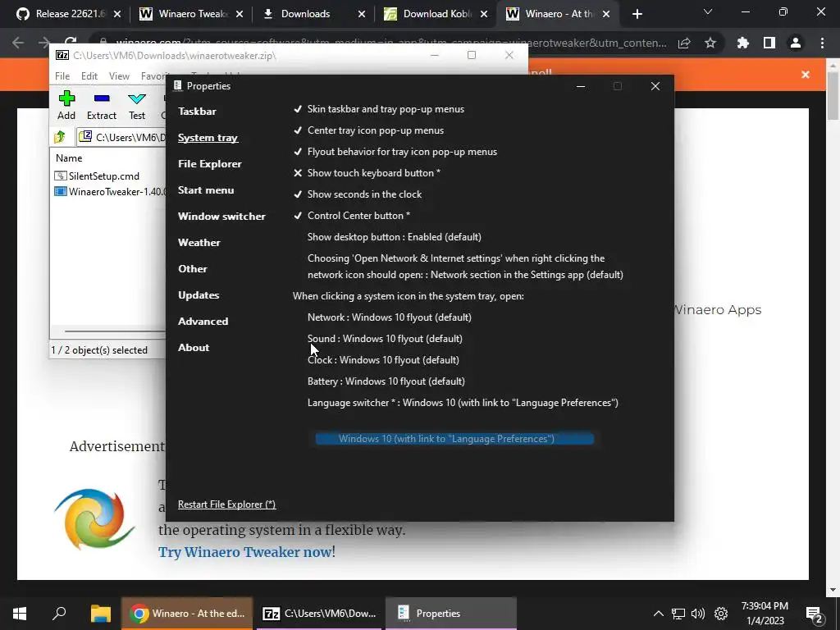Click the Name column header in 7-Zip
The width and height of the screenshot is (840, 630).
tap(69, 158)
